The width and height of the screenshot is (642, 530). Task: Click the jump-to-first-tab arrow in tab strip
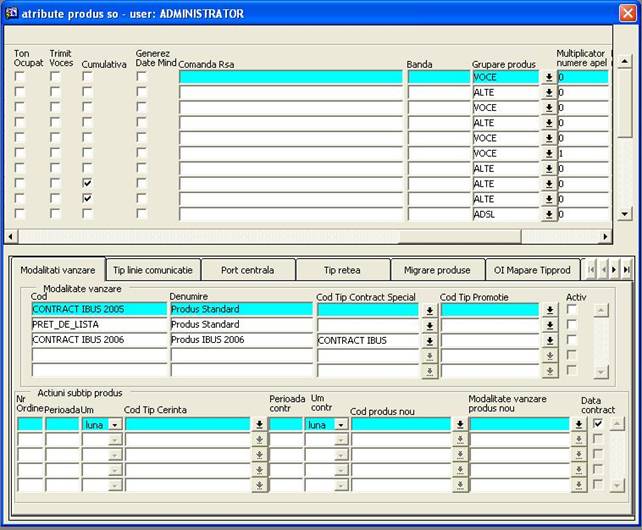tap(589, 270)
